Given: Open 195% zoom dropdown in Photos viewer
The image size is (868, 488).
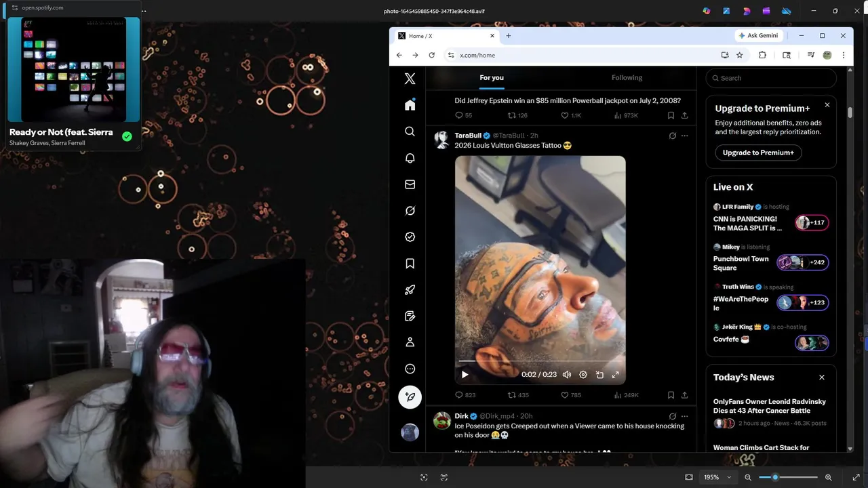Looking at the screenshot, I should [x=717, y=477].
